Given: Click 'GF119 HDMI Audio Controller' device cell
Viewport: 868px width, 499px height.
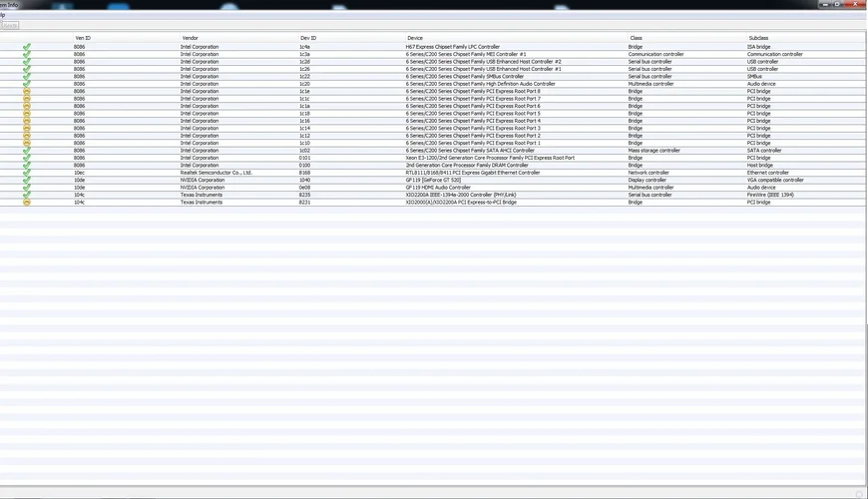Looking at the screenshot, I should [x=438, y=188].
